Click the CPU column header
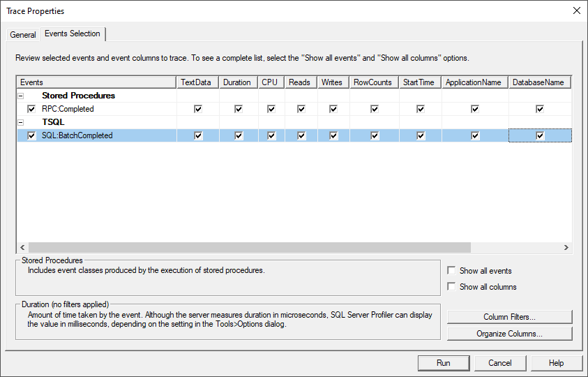This screenshot has height=377, width=588. click(271, 82)
